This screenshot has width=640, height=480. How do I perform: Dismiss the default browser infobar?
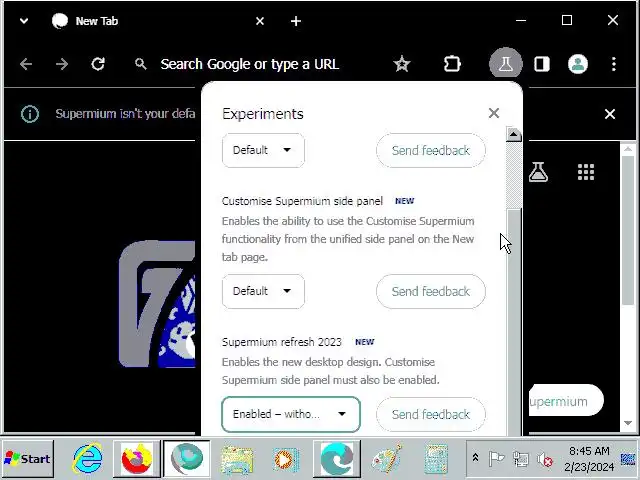(610, 114)
